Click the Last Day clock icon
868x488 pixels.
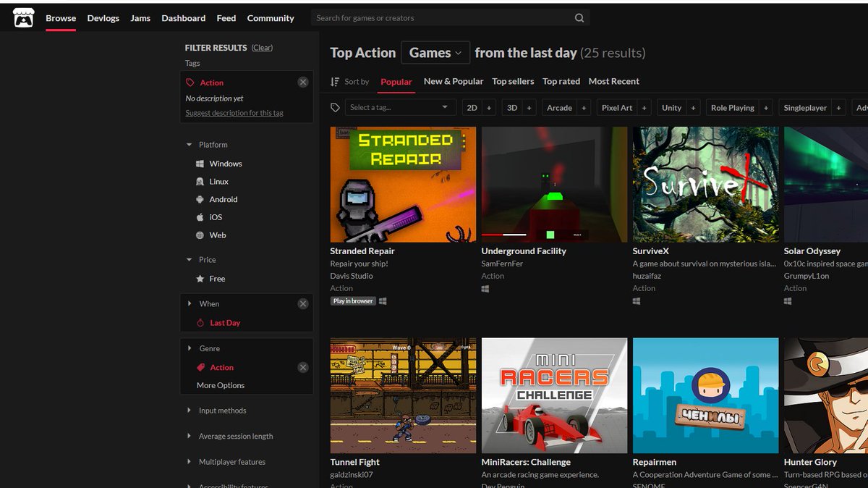tap(201, 323)
